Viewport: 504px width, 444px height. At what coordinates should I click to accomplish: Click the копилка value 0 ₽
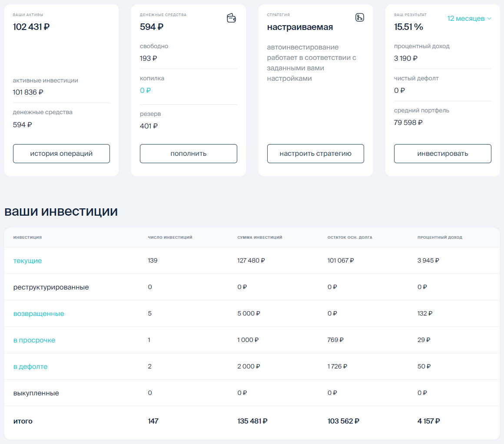146,90
